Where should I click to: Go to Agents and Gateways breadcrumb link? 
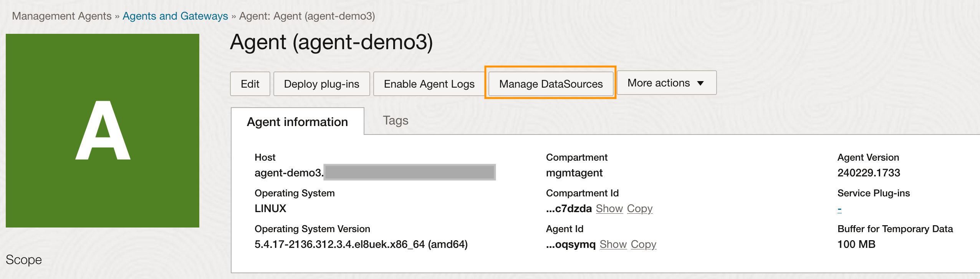tap(175, 16)
